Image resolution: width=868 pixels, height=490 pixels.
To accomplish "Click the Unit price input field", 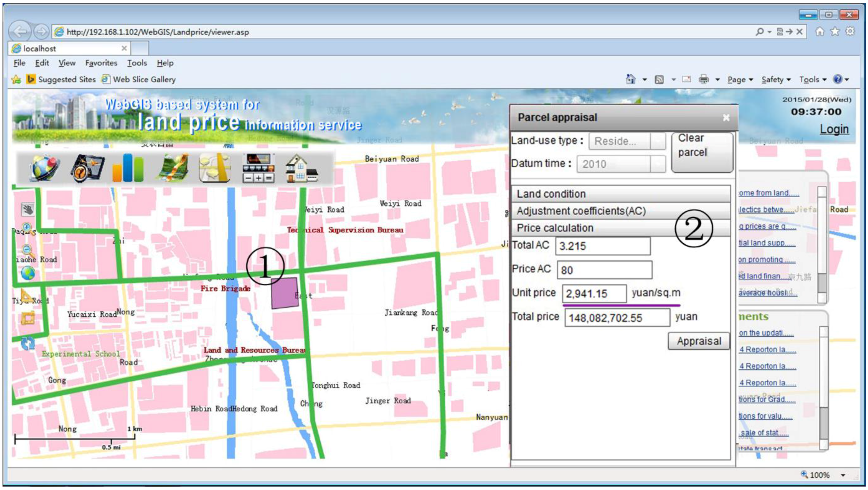I will click(x=594, y=293).
